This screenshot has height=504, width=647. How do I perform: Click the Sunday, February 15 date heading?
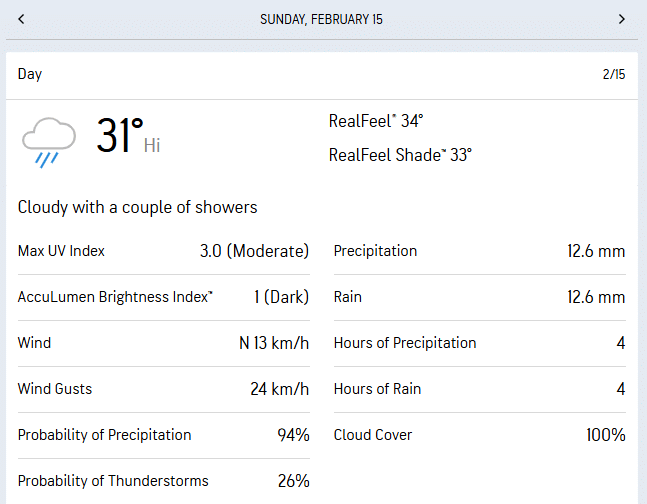(x=321, y=19)
